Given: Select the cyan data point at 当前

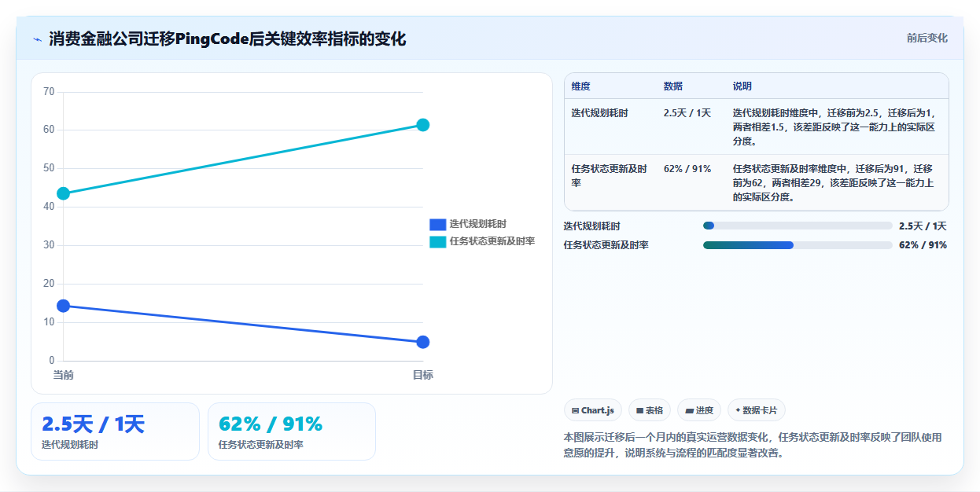Looking at the screenshot, I should click(64, 193).
